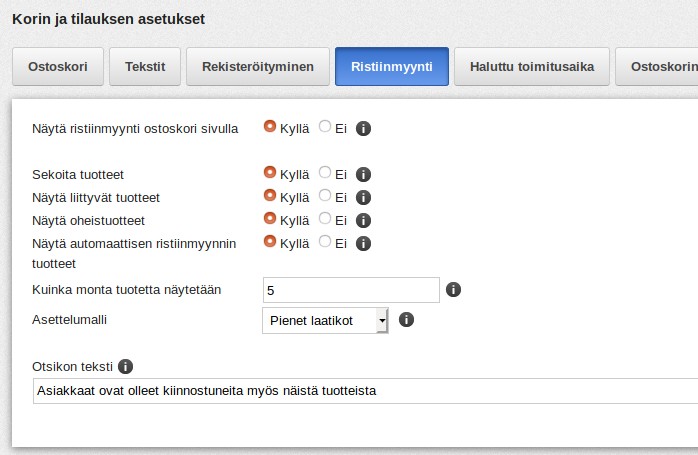The height and width of the screenshot is (455, 698).
Task: Click the Otsikon teksti input field
Action: 365,391
